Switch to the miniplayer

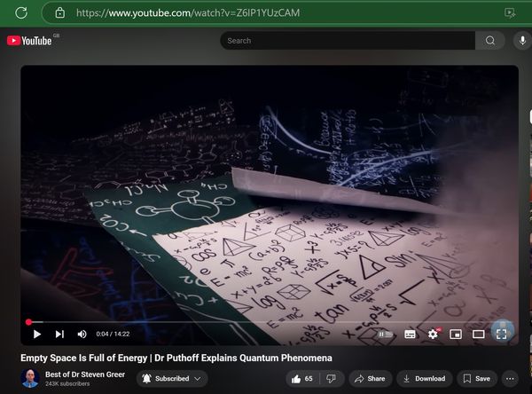(x=456, y=335)
